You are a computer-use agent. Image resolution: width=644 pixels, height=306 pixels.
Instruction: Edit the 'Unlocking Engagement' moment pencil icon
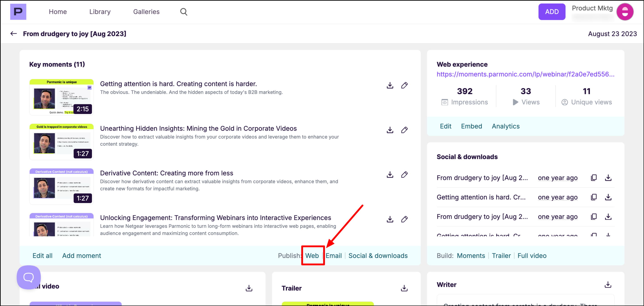pos(404,219)
